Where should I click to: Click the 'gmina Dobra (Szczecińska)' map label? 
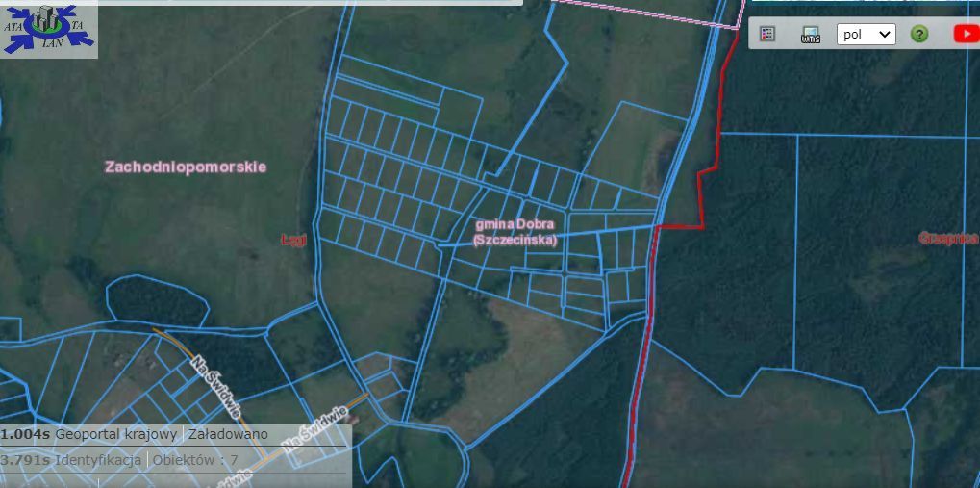[515, 232]
